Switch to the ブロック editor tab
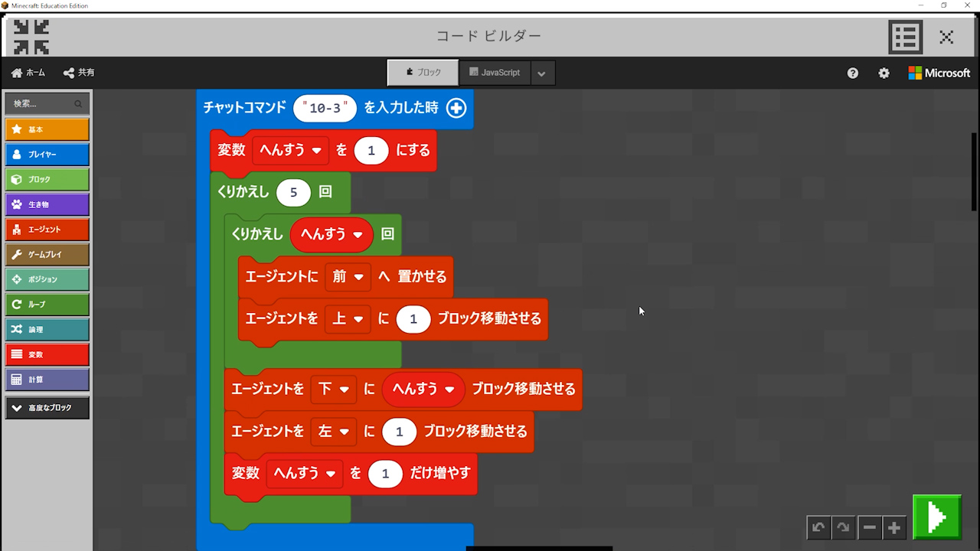 point(423,73)
